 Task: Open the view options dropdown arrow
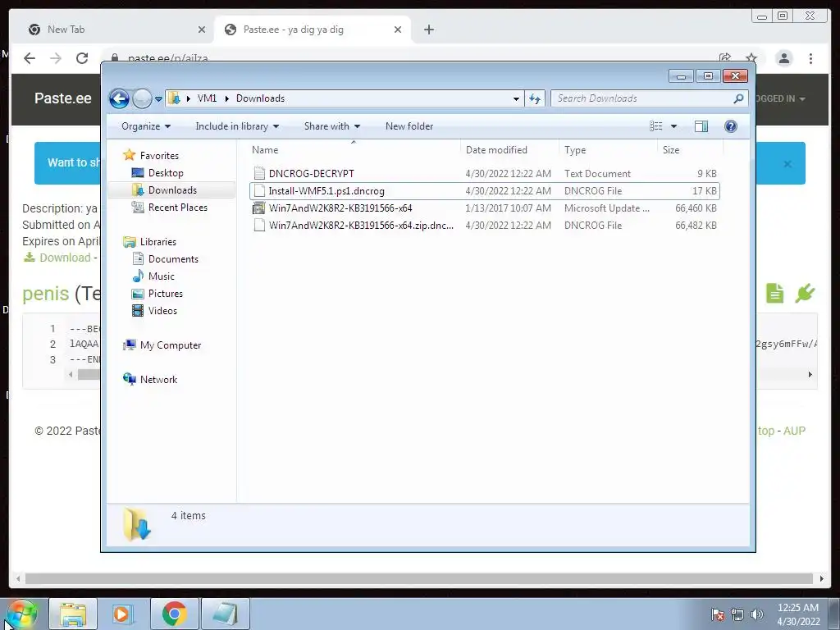pyautogui.click(x=674, y=126)
